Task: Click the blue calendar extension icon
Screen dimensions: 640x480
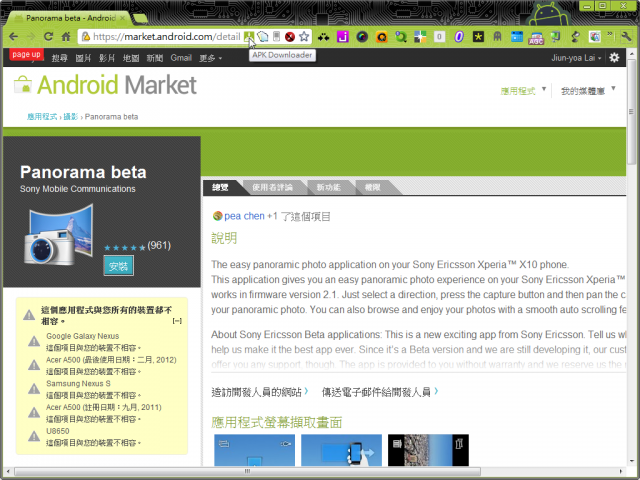Action: tap(517, 37)
